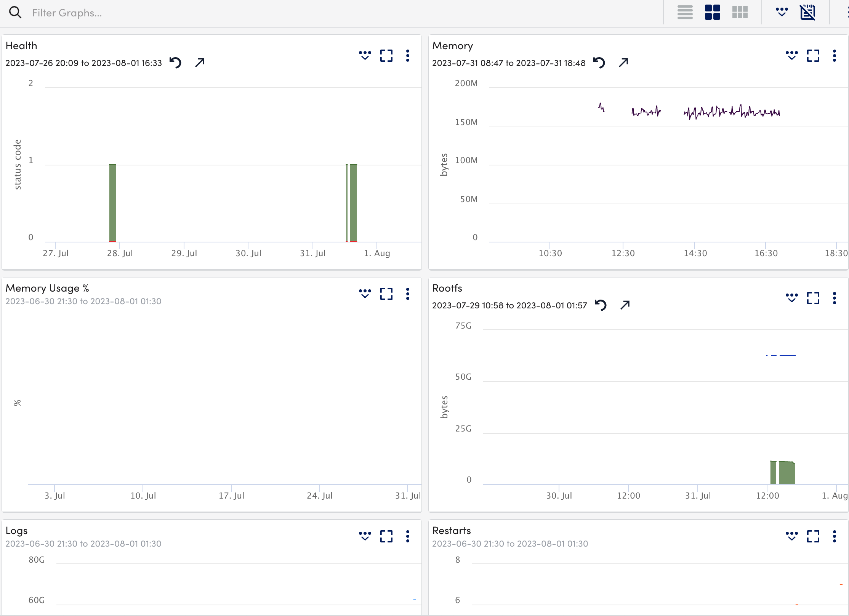This screenshot has width=849, height=616.
Task: Click Memory graph title
Action: 452,46
